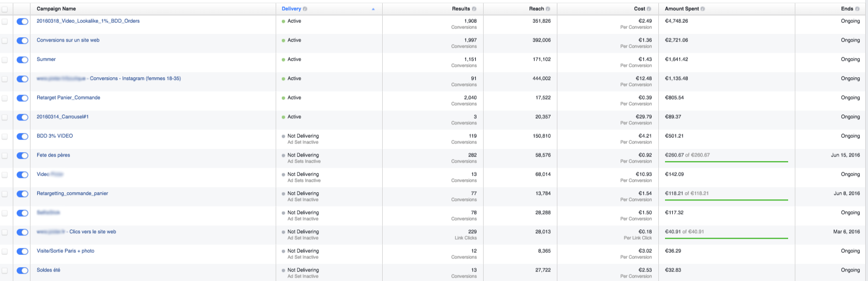Click the info icon beside Delivery header
Image resolution: width=868 pixels, height=281 pixels.
pos(305,9)
